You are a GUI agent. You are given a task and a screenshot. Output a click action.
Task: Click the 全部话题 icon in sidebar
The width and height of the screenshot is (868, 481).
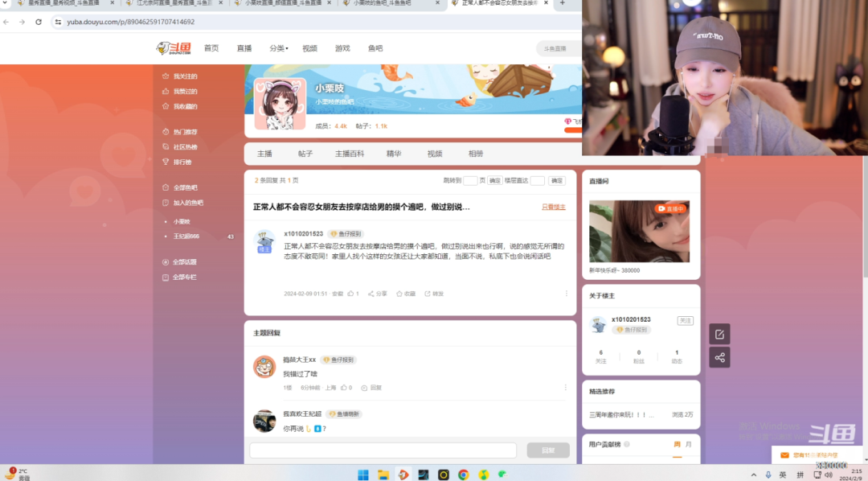click(x=166, y=262)
